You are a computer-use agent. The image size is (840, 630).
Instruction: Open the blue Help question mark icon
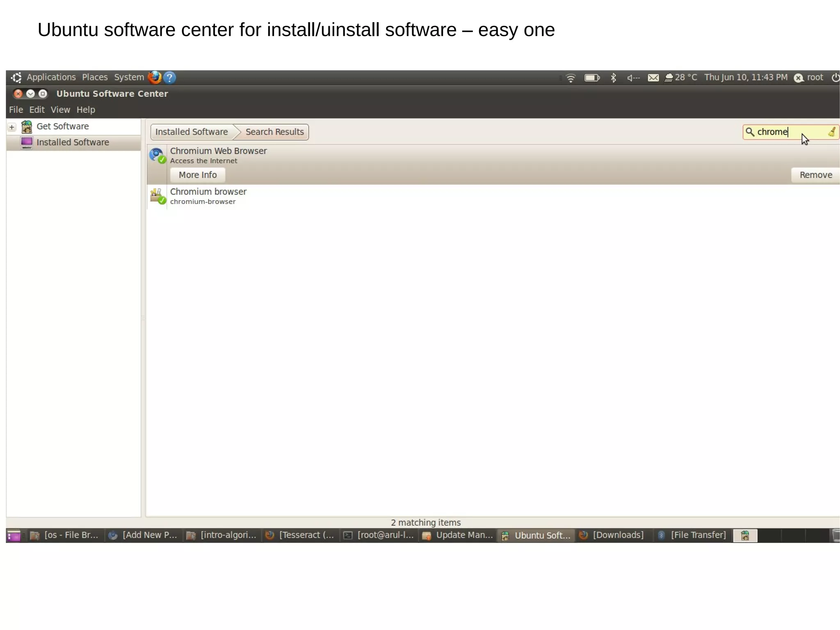[x=169, y=78]
